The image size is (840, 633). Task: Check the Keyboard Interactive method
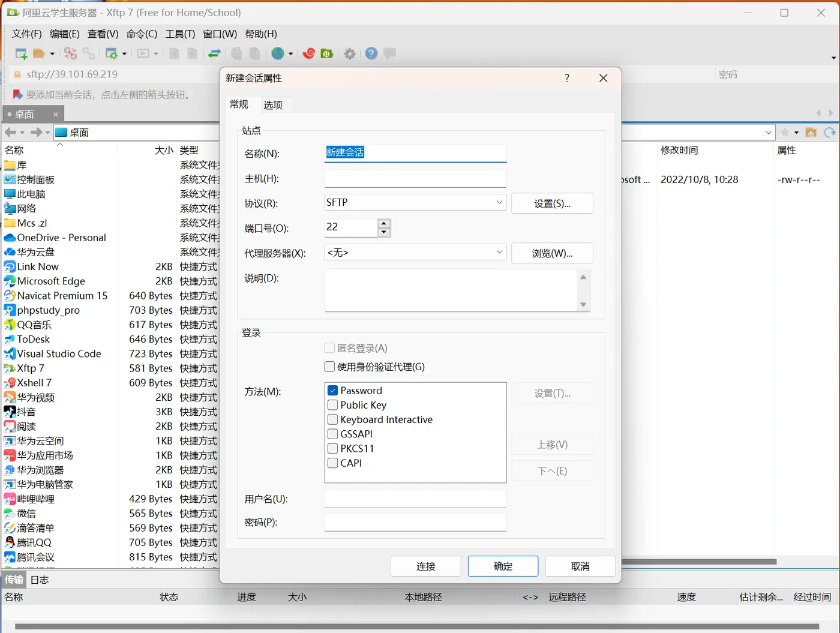pyautogui.click(x=332, y=419)
